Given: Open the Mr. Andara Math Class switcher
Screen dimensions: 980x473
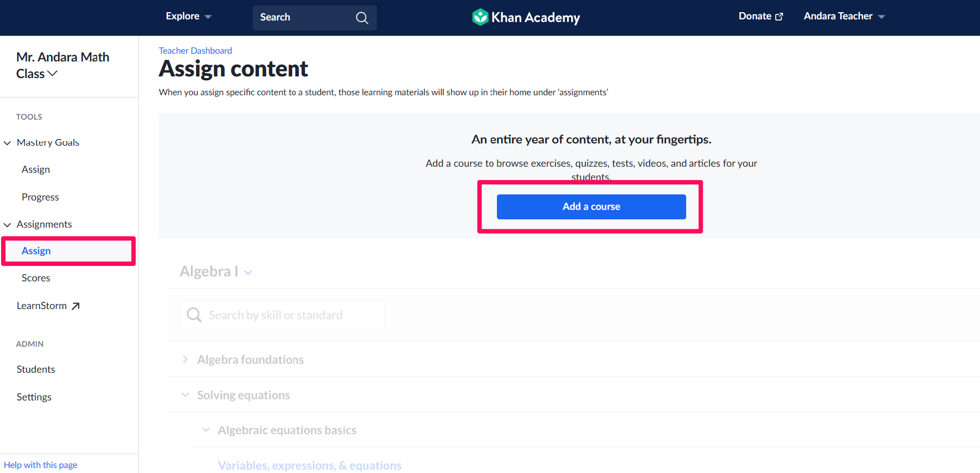Looking at the screenshot, I should pyautogui.click(x=63, y=65).
